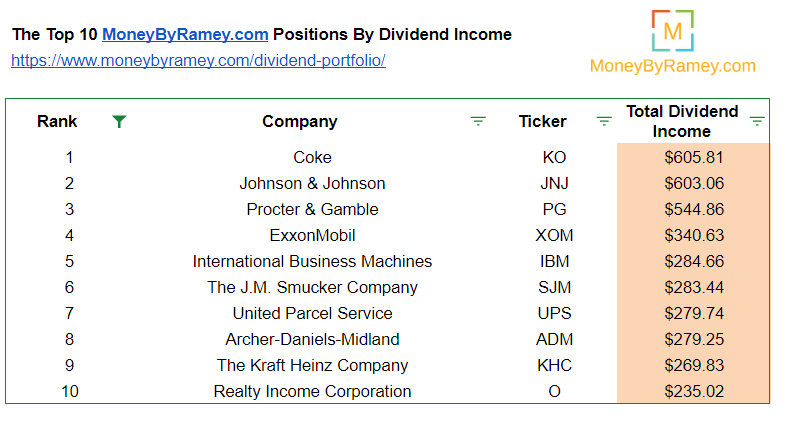This screenshot has height=423, width=787.
Task: Select the Rank column header
Action: point(57,121)
